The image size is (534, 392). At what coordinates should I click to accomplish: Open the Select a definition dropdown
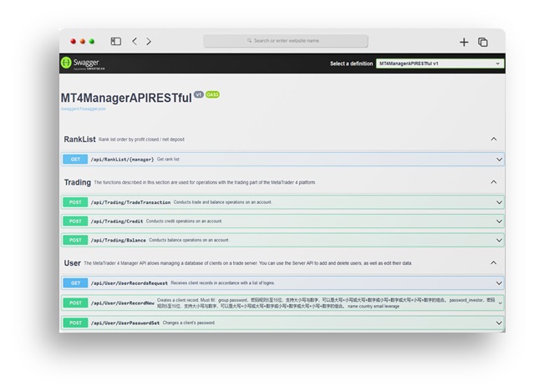click(x=440, y=64)
